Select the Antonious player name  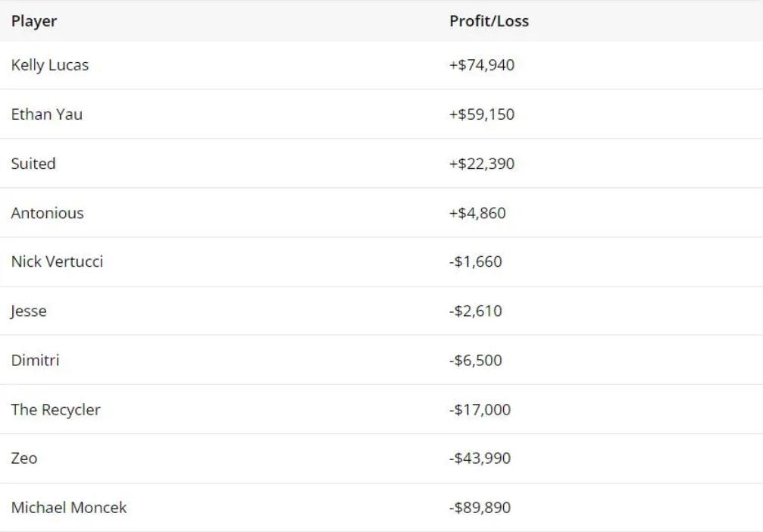pyautogui.click(x=47, y=213)
